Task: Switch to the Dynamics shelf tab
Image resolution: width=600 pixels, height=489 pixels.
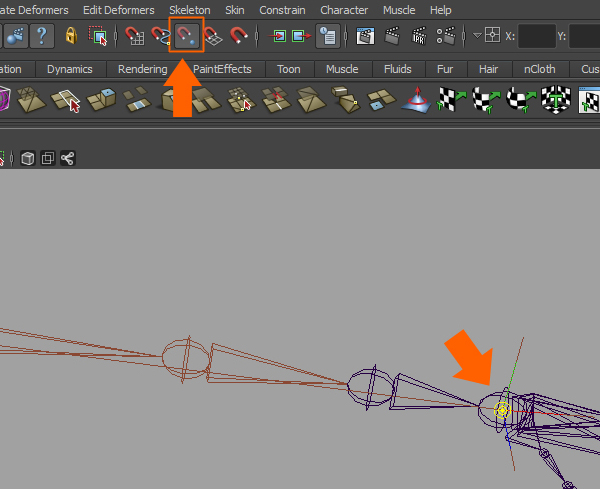Action: point(70,69)
